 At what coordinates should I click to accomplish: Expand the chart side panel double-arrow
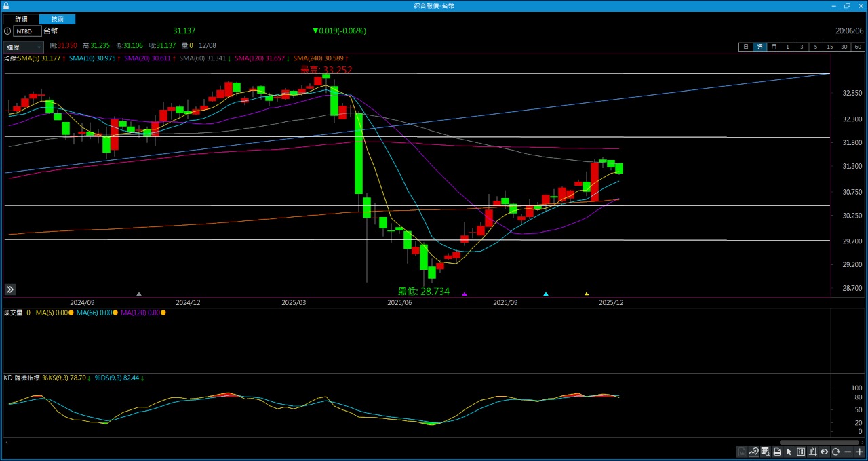coord(10,289)
